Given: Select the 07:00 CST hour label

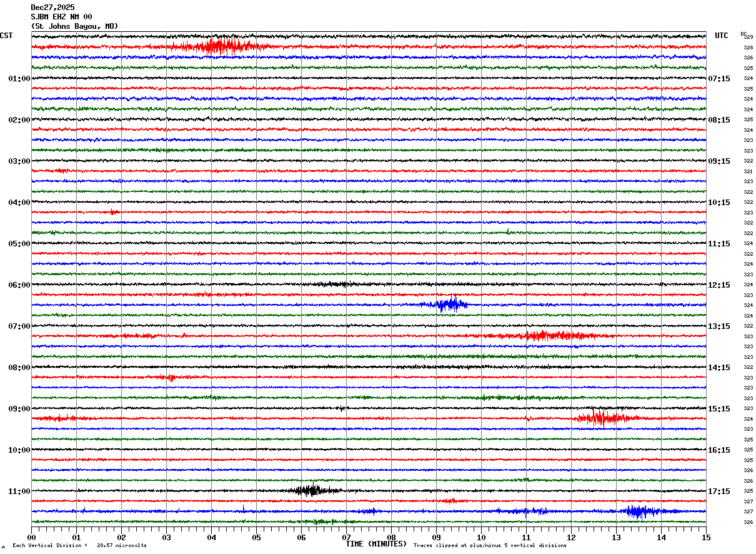Looking at the screenshot, I should point(19,326).
